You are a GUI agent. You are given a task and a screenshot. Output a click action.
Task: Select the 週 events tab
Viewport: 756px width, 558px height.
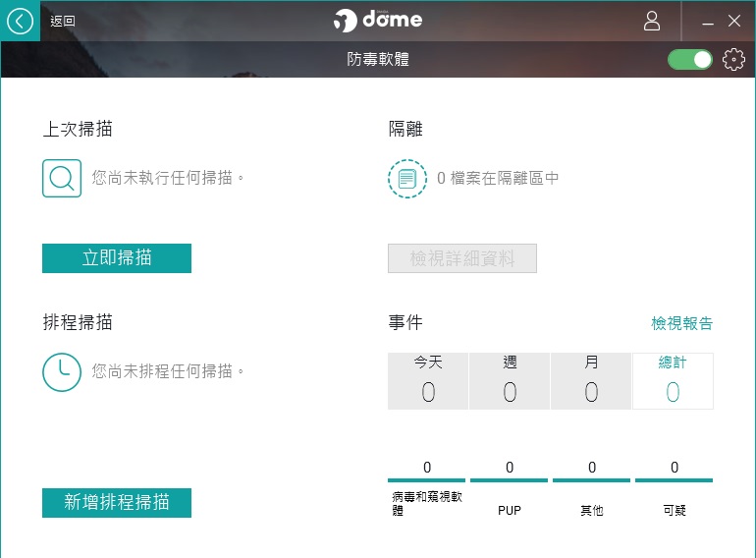(510, 381)
